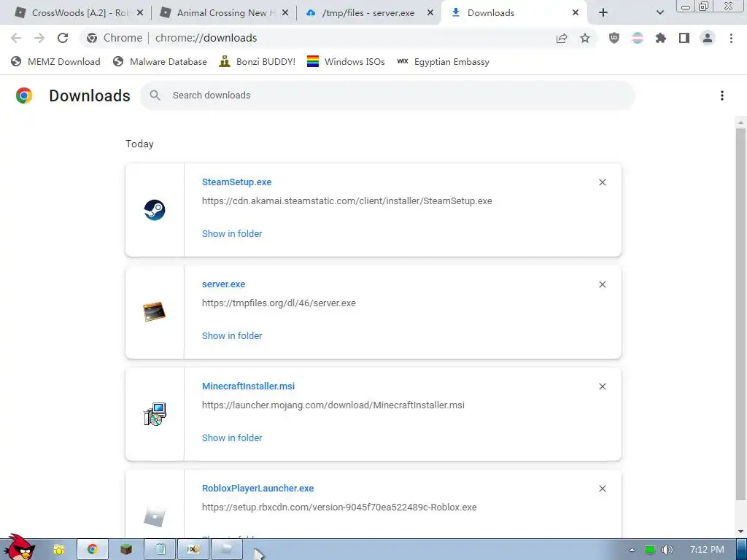Close the Animal Crossing tab
The image size is (747, 560).
(x=285, y=13)
